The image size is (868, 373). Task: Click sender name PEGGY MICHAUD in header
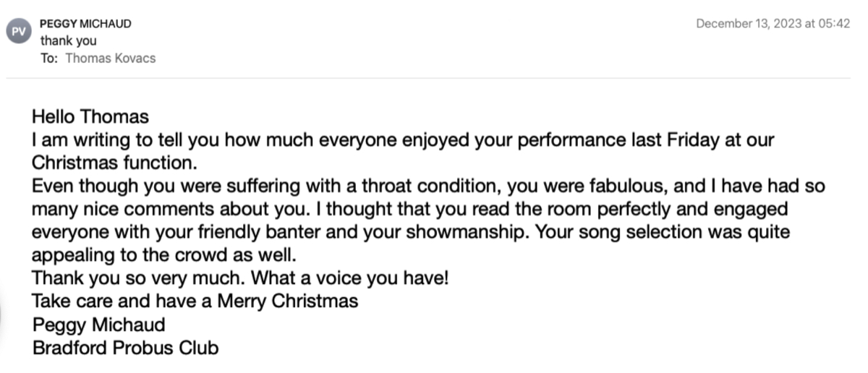coord(85,24)
